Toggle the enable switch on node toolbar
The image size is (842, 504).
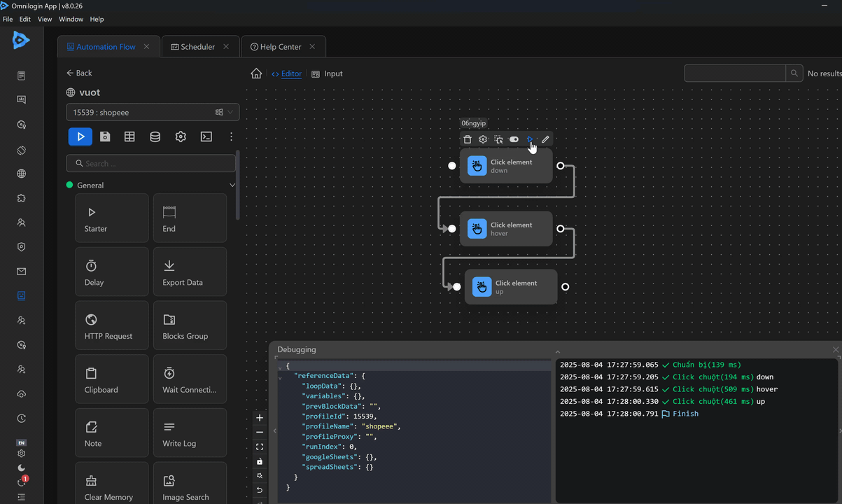point(514,139)
